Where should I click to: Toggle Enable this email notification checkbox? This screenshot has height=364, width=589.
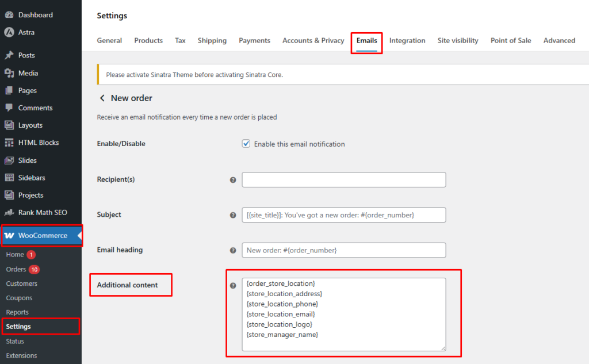coord(246,144)
